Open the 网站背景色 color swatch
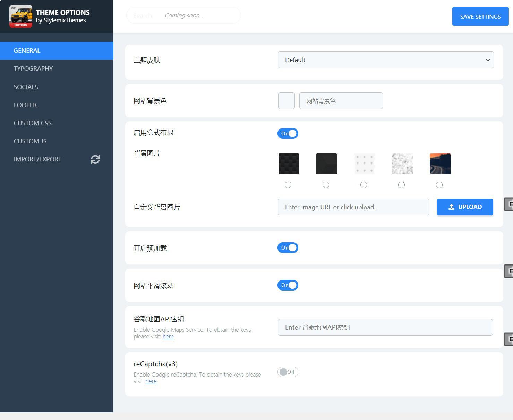The image size is (513, 420). [287, 101]
